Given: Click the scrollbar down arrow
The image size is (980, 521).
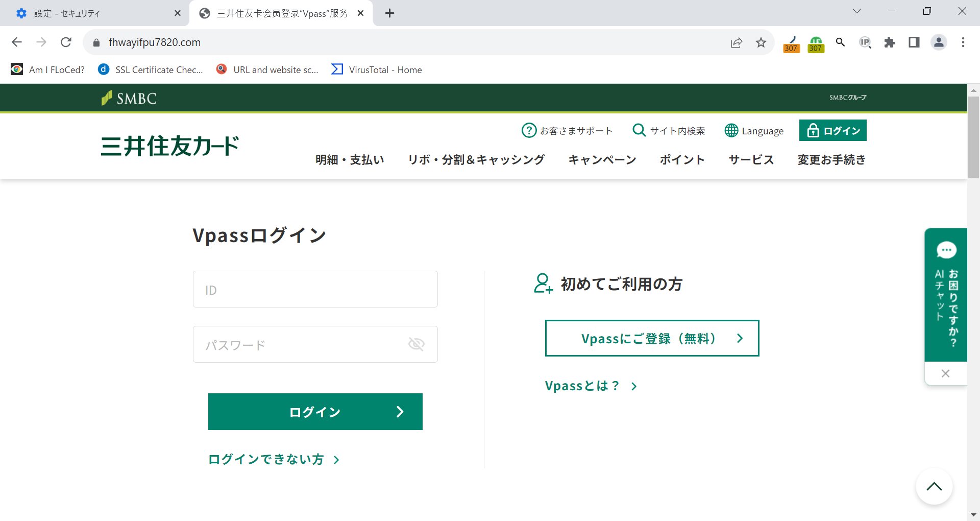Looking at the screenshot, I should coord(973,515).
